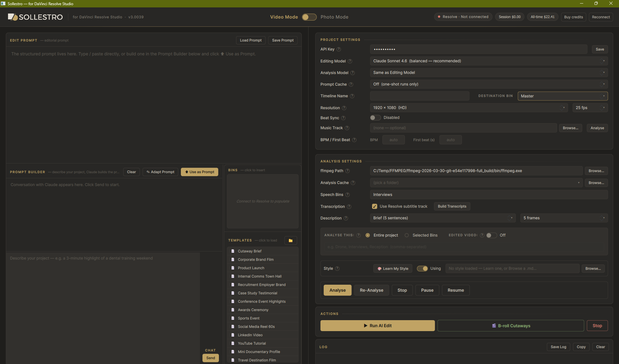Click the document icon beside Cutaway Brief
This screenshot has width=619, height=364.
pyautogui.click(x=233, y=251)
